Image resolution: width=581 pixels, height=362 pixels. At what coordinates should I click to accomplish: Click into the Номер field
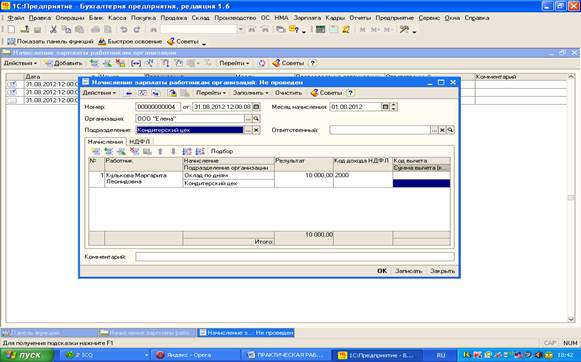click(x=158, y=107)
